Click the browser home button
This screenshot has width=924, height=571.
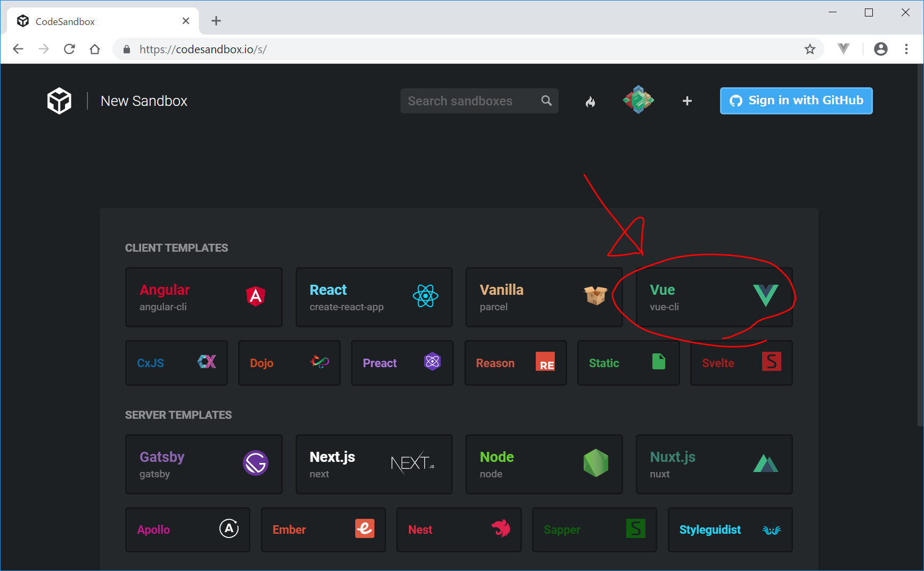(95, 49)
